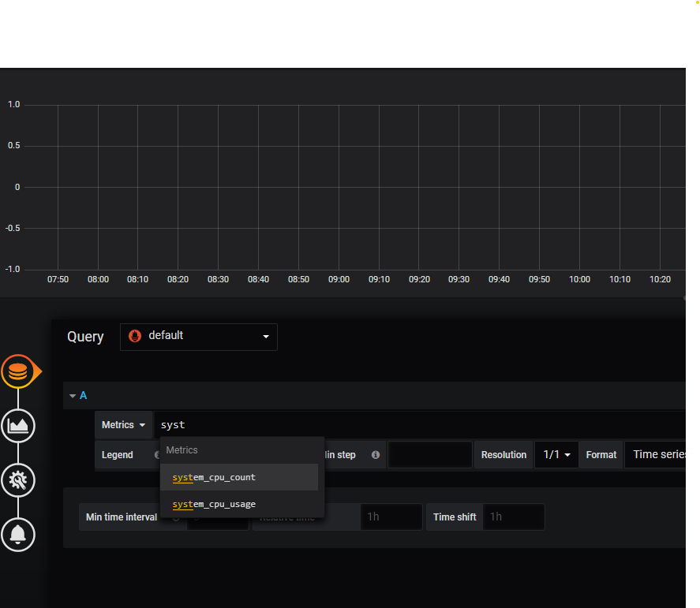
Task: Click the Min step input field
Action: pyautogui.click(x=430, y=455)
